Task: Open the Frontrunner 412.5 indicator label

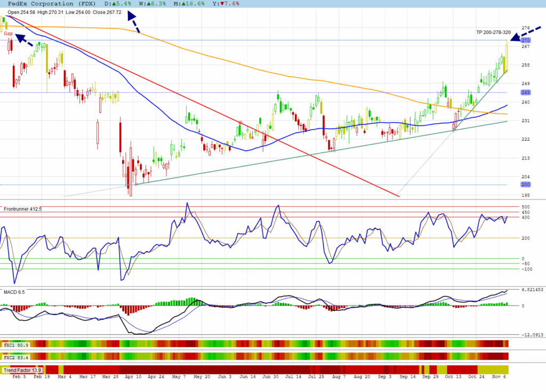Action: coord(22,209)
